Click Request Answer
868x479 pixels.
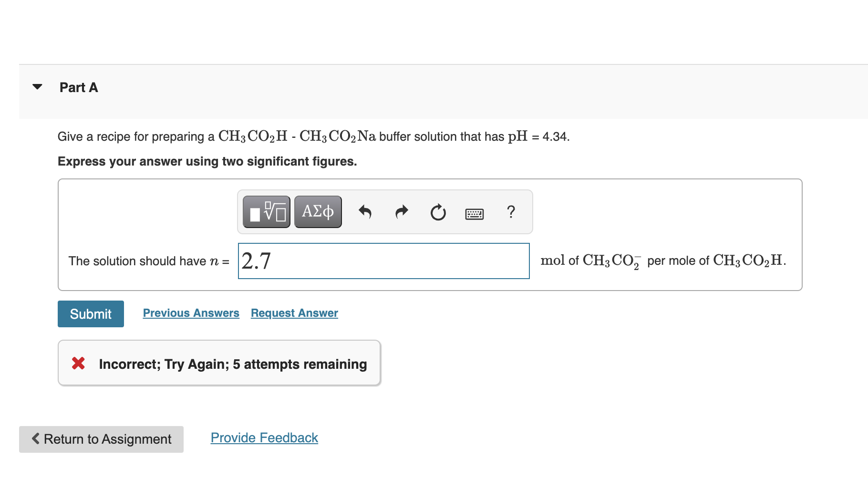(294, 313)
